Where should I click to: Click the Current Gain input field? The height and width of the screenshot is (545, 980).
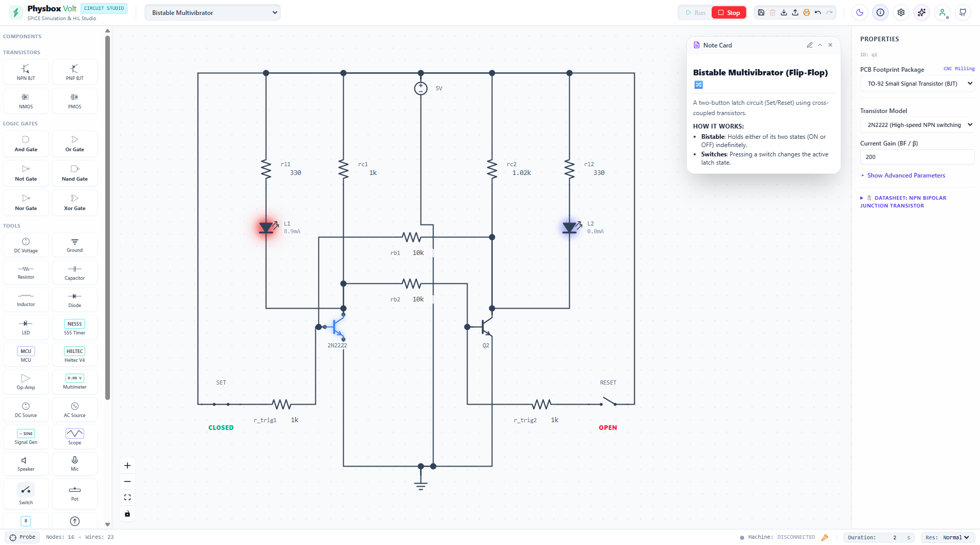(x=917, y=157)
